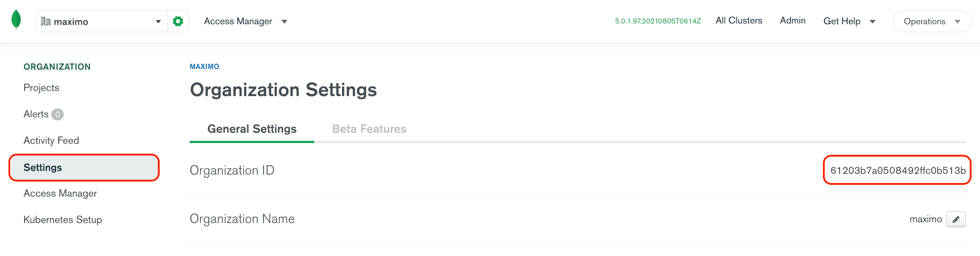980x256 pixels.
Task: Click the MongoDB leaf logo
Action: click(16, 20)
